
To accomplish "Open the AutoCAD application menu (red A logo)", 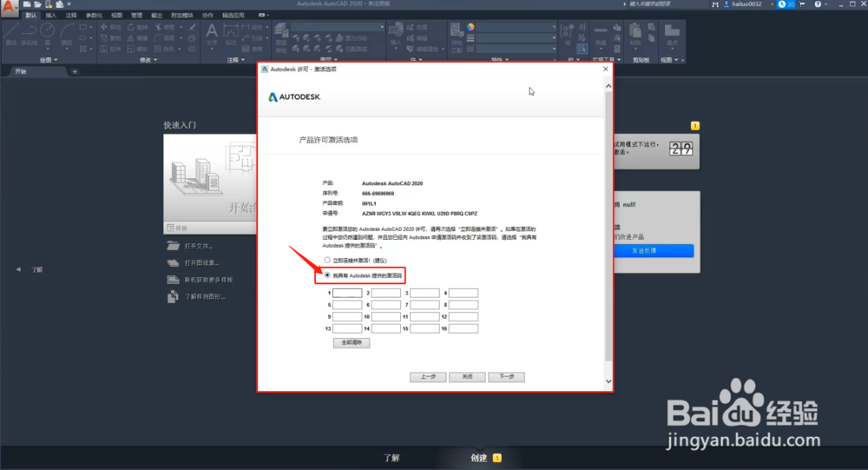I will [x=10, y=8].
